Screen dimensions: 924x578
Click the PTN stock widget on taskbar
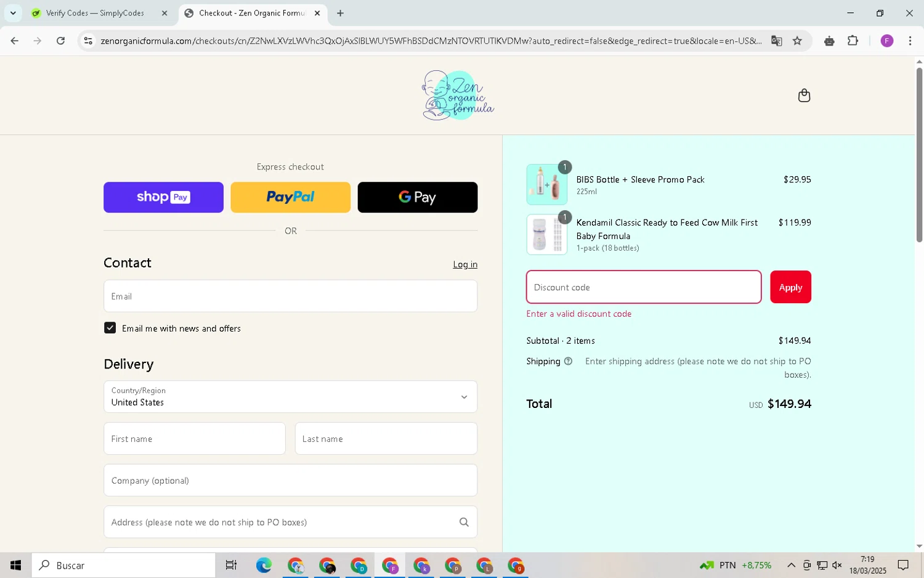click(x=736, y=565)
